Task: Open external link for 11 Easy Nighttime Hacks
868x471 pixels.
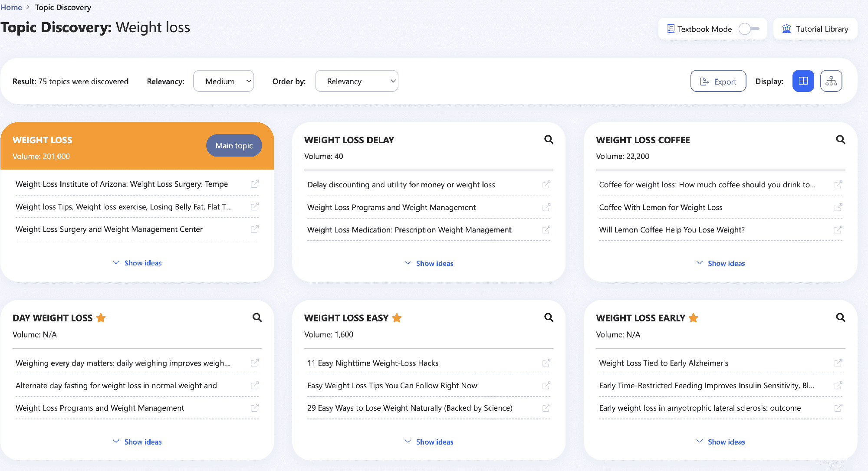Action: (x=546, y=363)
